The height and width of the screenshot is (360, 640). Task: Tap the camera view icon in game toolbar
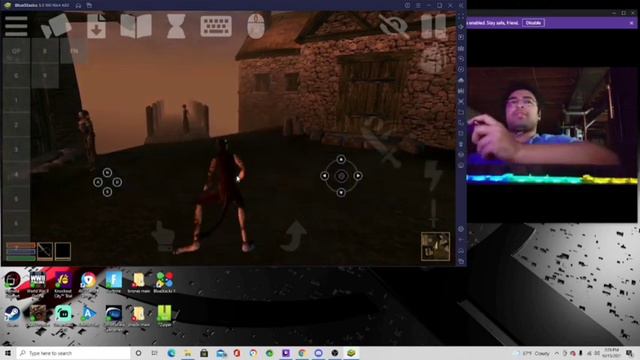click(56, 26)
